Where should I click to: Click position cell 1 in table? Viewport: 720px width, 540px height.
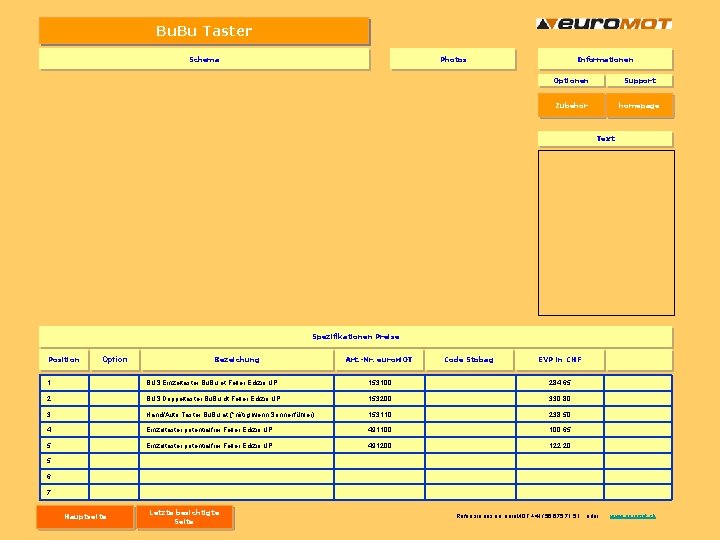64,382
